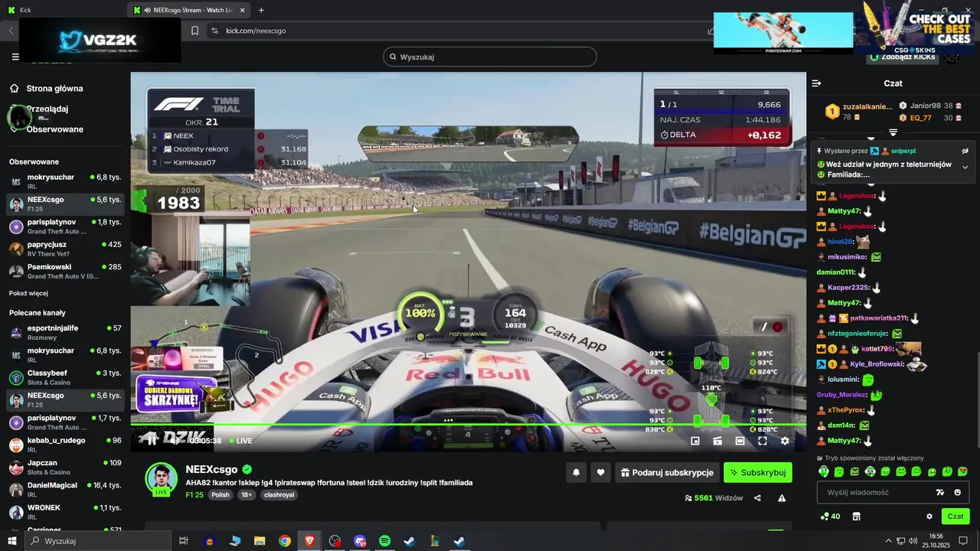980x551 pixels.
Task: Click the clashroyal tag
Action: (279, 495)
